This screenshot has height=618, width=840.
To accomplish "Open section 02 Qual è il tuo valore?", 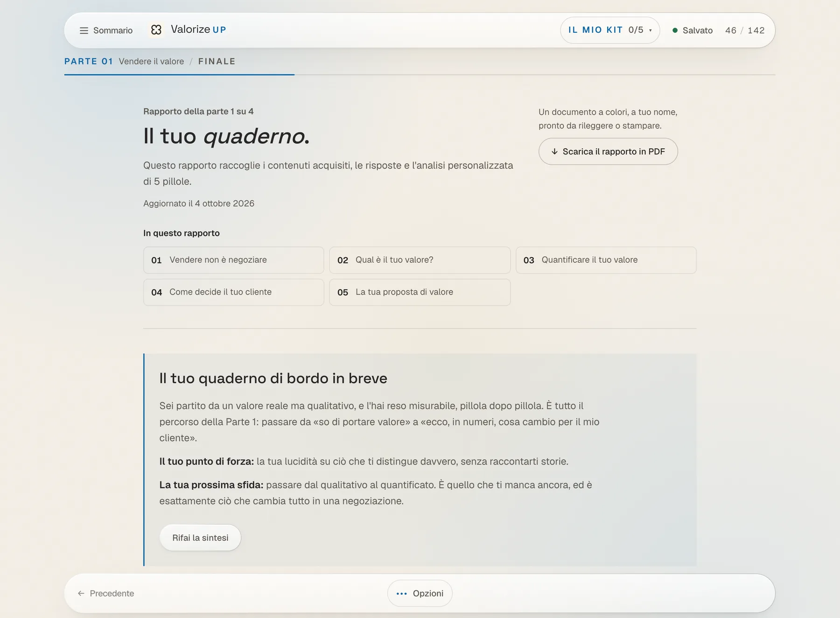I will [x=420, y=260].
